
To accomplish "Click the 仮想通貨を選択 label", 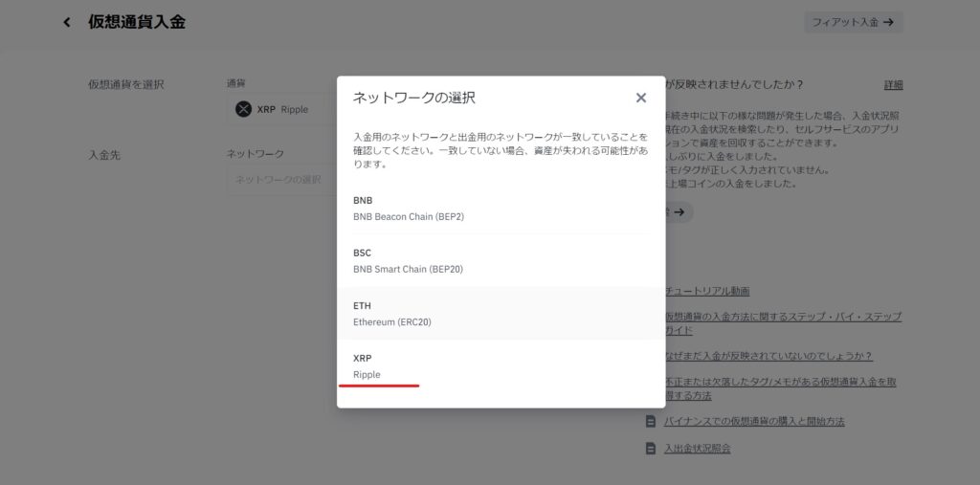I will tap(125, 85).
